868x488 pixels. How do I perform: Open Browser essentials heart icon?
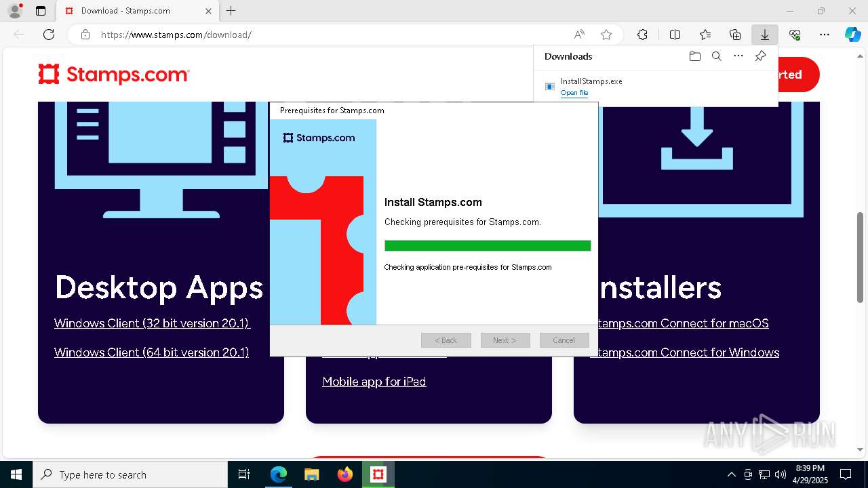[x=795, y=35]
